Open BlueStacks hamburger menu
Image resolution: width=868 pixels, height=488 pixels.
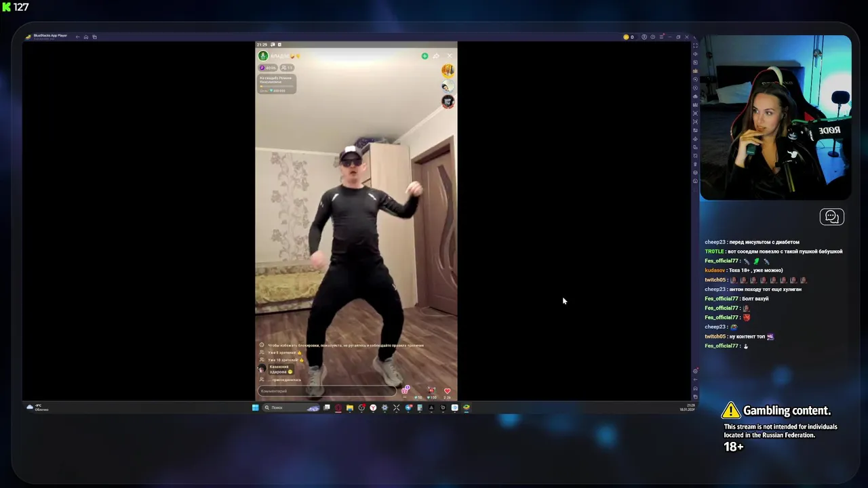coord(661,37)
